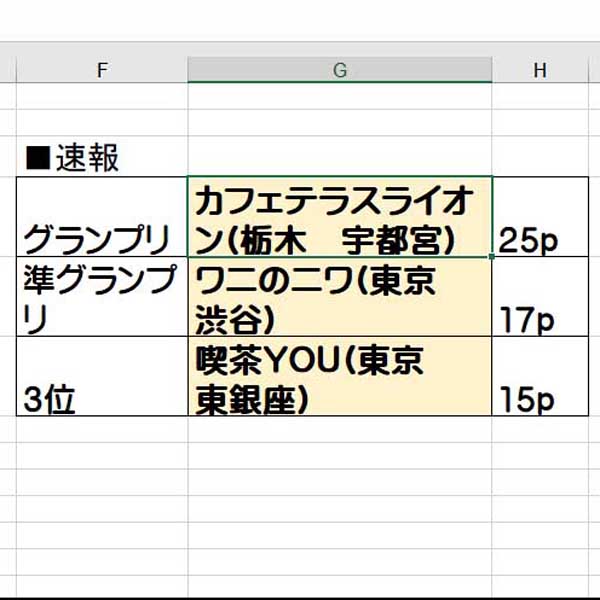Click the cell containing ■速報

(100, 157)
